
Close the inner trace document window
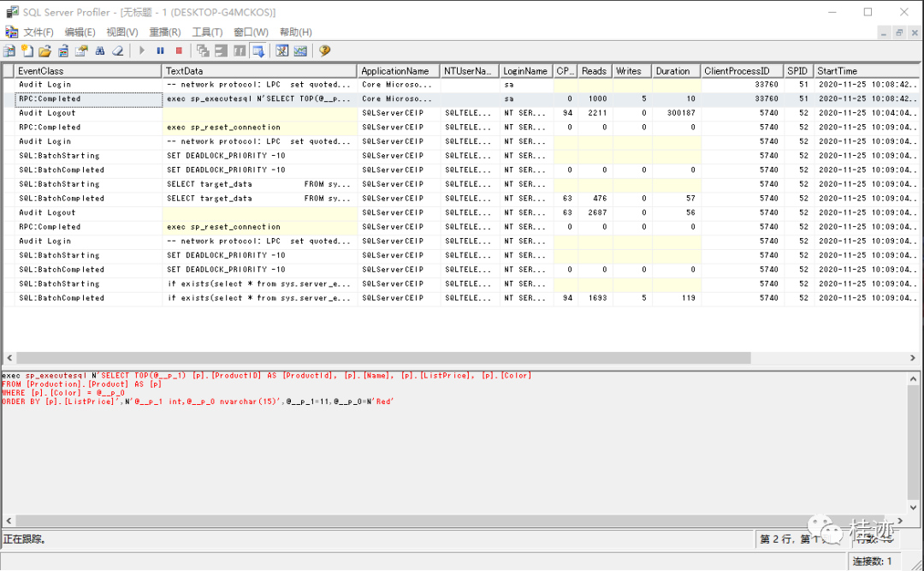[915, 33]
